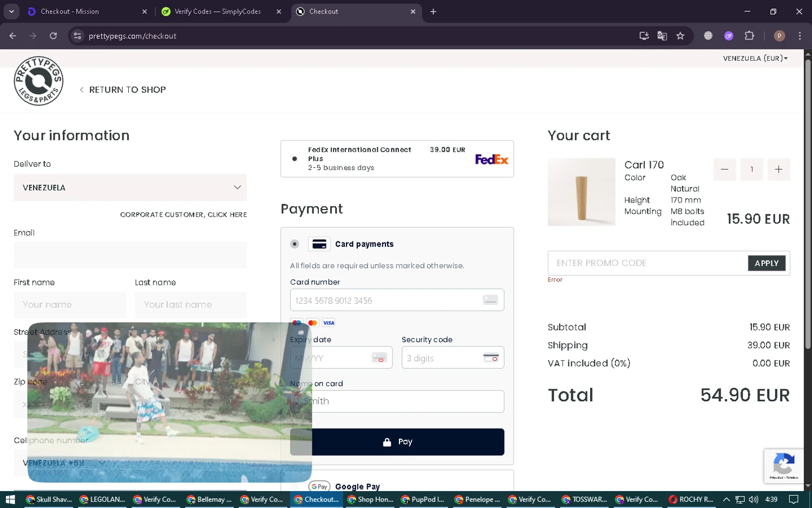Decrease Carl 170 quantity with minus
The image size is (812, 508).
(724, 170)
